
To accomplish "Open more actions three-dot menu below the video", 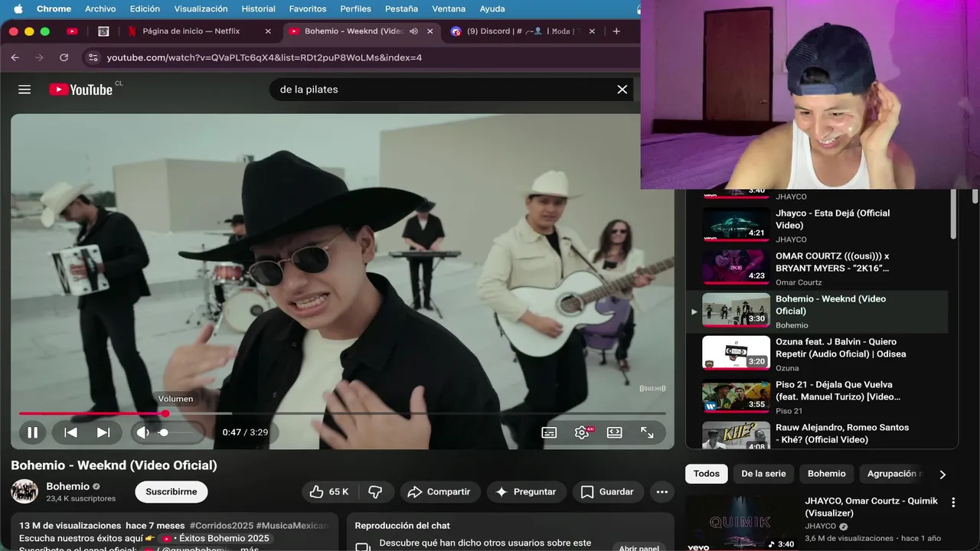I will pos(662,492).
